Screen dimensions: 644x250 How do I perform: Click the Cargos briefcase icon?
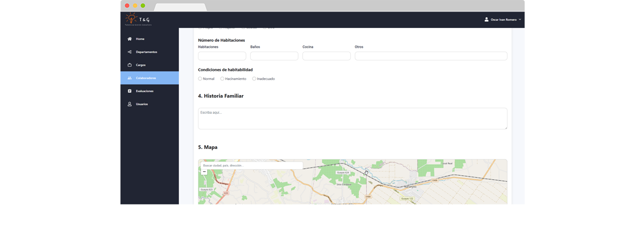[x=130, y=65]
